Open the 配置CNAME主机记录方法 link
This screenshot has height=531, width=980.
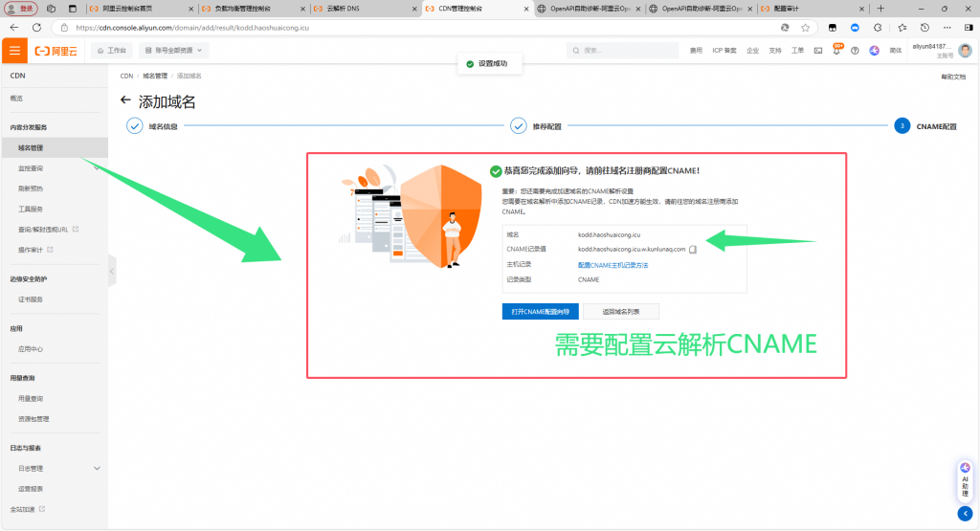612,265
